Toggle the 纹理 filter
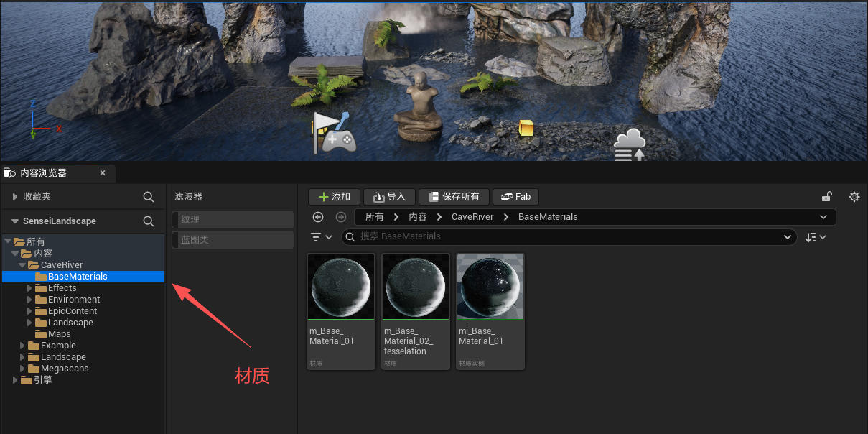This screenshot has width=868, height=434. 233,219
